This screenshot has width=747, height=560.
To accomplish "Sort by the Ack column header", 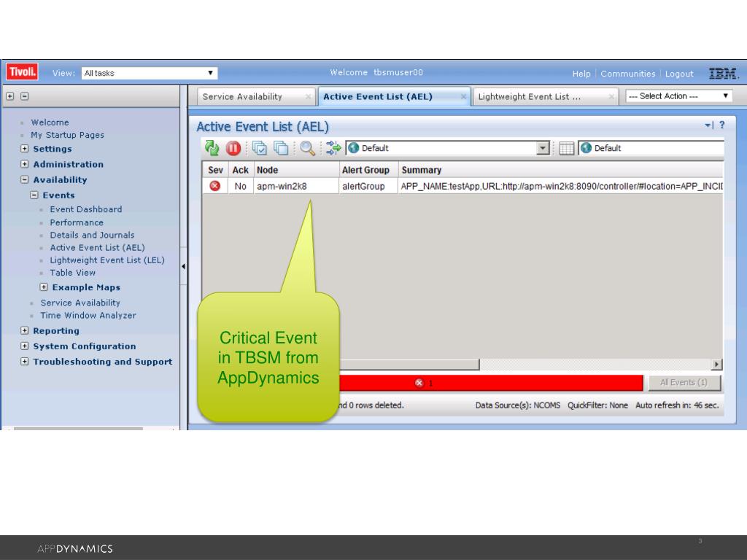I will pyautogui.click(x=240, y=170).
